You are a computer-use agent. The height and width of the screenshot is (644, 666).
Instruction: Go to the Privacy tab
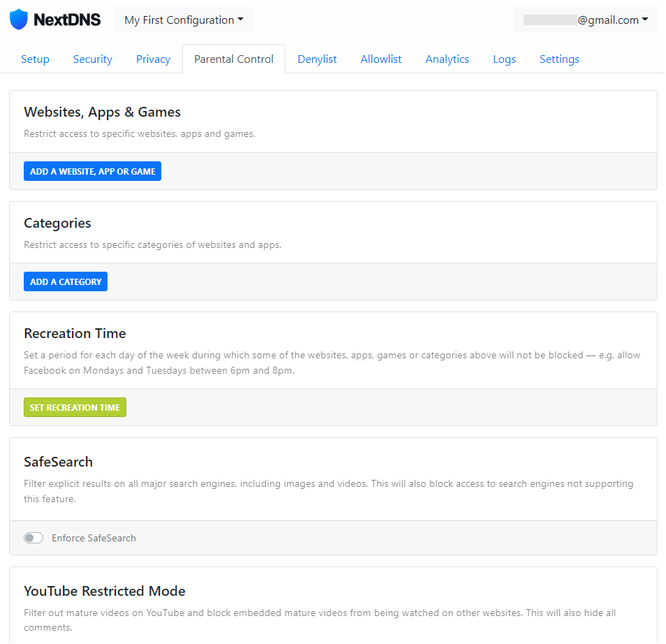coord(154,59)
